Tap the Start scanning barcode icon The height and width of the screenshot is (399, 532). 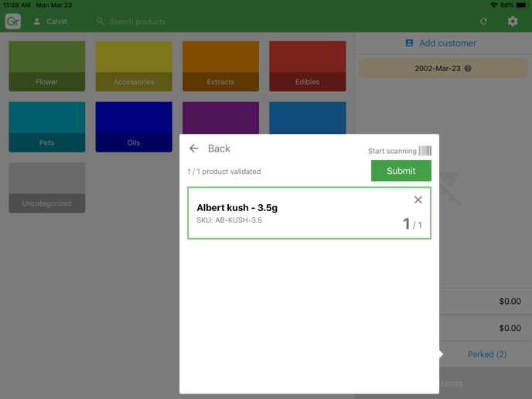[425, 151]
